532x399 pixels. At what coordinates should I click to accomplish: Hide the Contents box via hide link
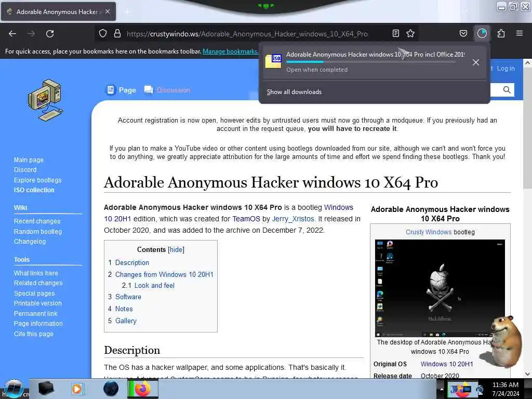coord(176,250)
